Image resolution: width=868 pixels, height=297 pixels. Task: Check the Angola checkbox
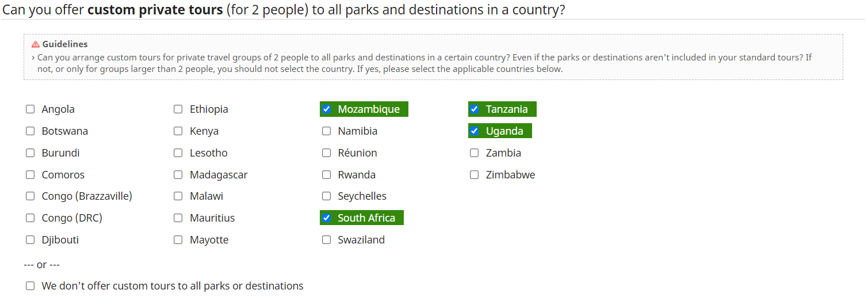point(30,109)
